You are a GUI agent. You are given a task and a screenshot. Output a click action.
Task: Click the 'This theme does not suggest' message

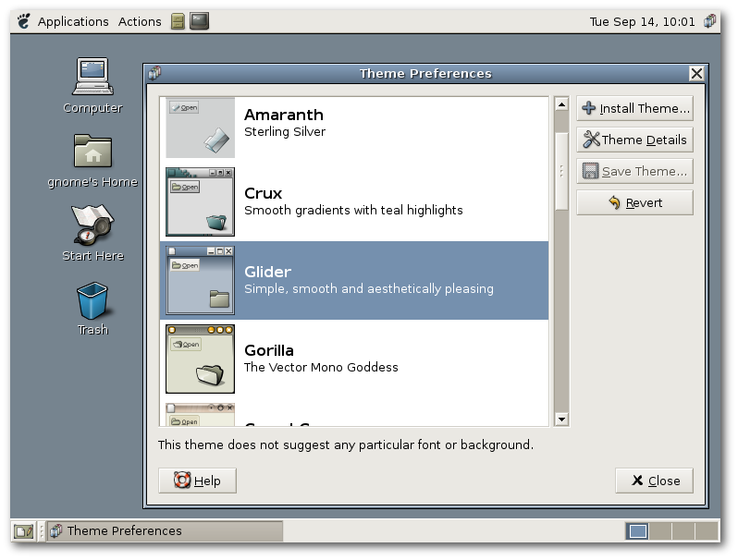coord(346,444)
